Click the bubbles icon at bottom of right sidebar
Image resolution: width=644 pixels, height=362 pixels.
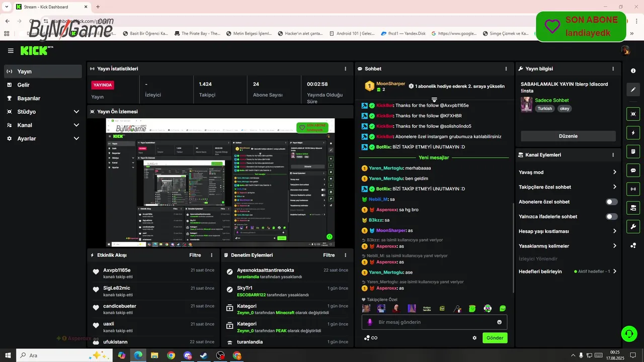tap(633, 245)
